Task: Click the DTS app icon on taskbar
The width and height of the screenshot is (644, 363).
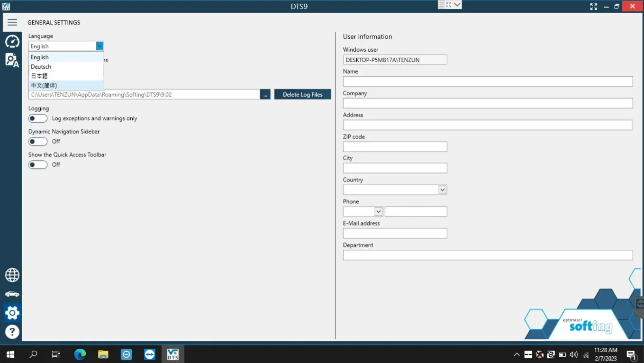Action: click(173, 354)
